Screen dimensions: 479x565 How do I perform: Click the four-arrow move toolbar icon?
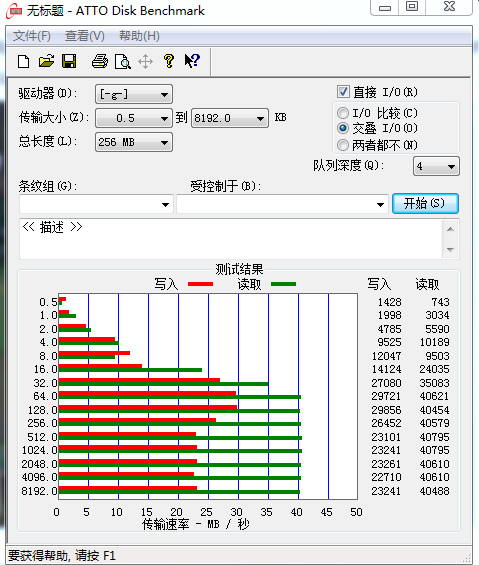(146, 62)
